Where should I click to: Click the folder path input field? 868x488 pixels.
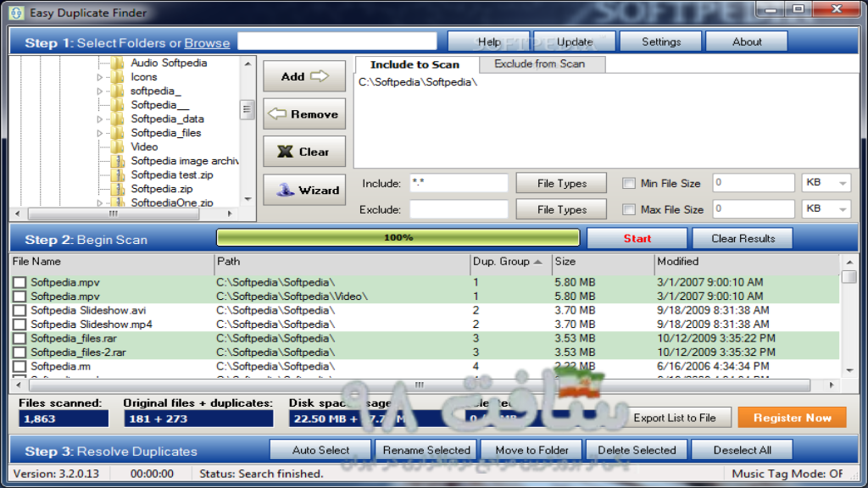pyautogui.click(x=337, y=42)
